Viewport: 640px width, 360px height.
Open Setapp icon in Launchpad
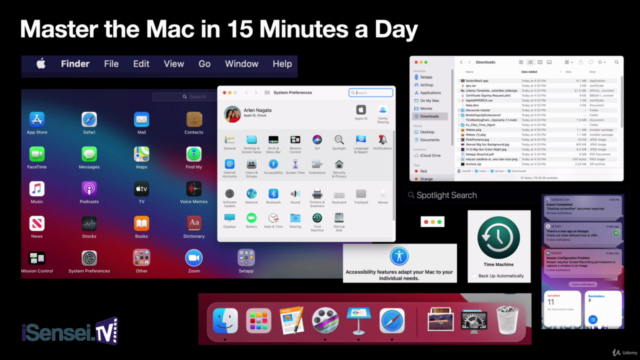(246, 258)
